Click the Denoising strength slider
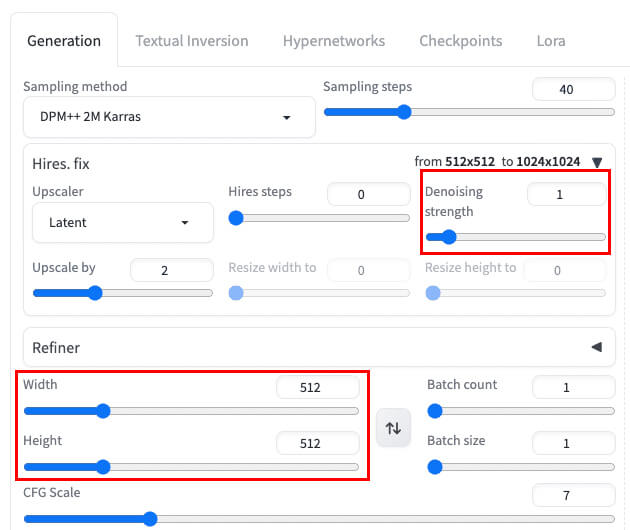The image size is (630, 530). (515, 237)
